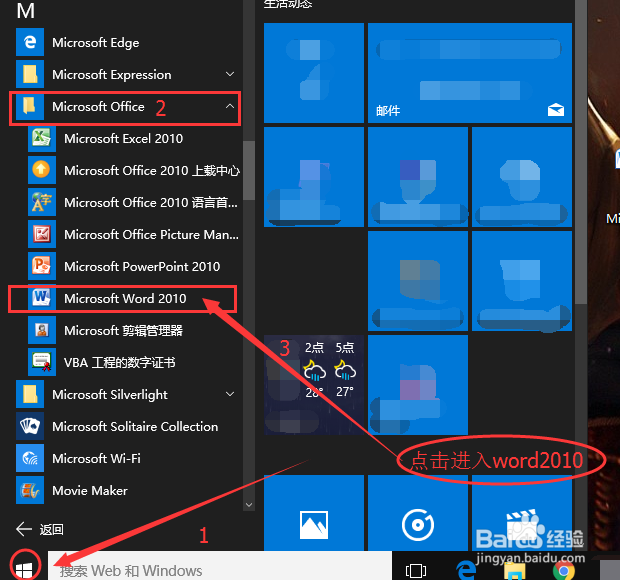Launch Microsoft Excel 2010 via its icon
This screenshot has width=620, height=580.
42,138
